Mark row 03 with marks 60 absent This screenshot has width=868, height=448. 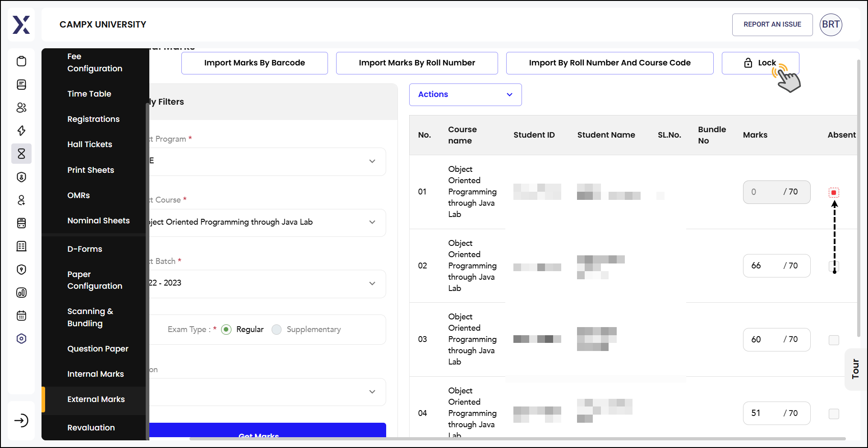pos(834,340)
